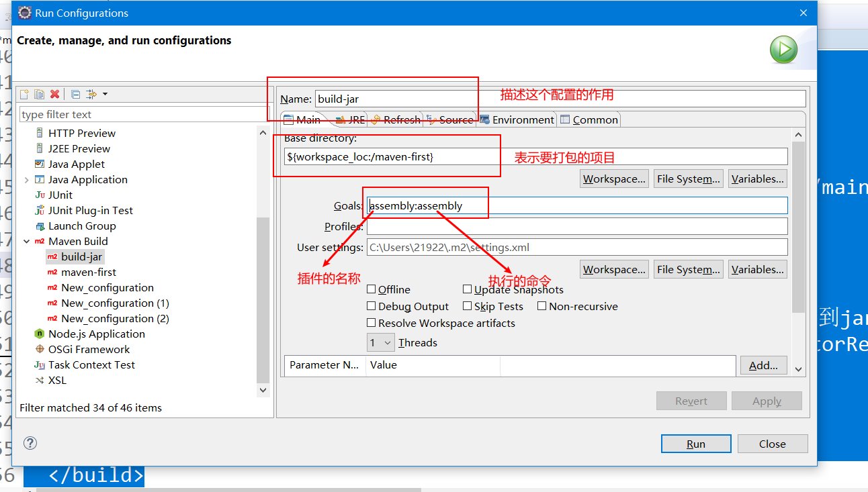
Task: Click the Goals input field
Action: (x=577, y=205)
